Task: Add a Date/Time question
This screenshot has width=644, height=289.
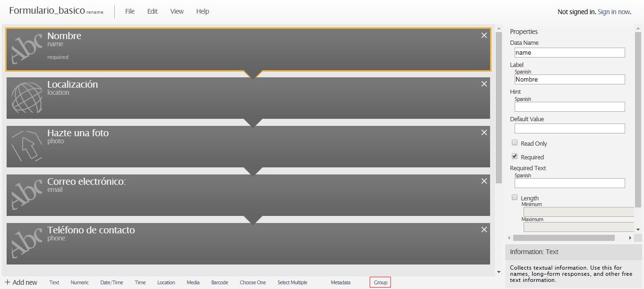Action: pyautogui.click(x=112, y=282)
